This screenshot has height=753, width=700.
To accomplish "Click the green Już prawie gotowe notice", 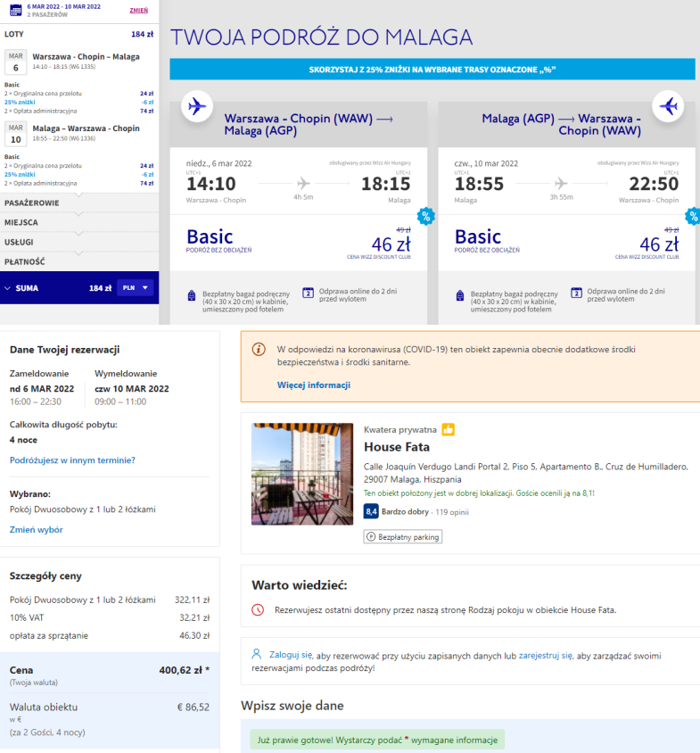I will [x=377, y=740].
